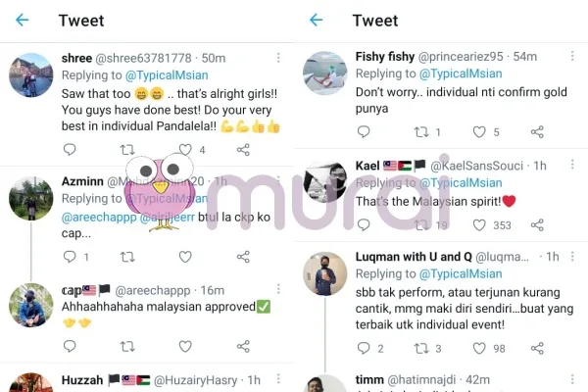The width and height of the screenshot is (588, 392).
Task: Open shree's profile avatar
Action: click(x=31, y=75)
